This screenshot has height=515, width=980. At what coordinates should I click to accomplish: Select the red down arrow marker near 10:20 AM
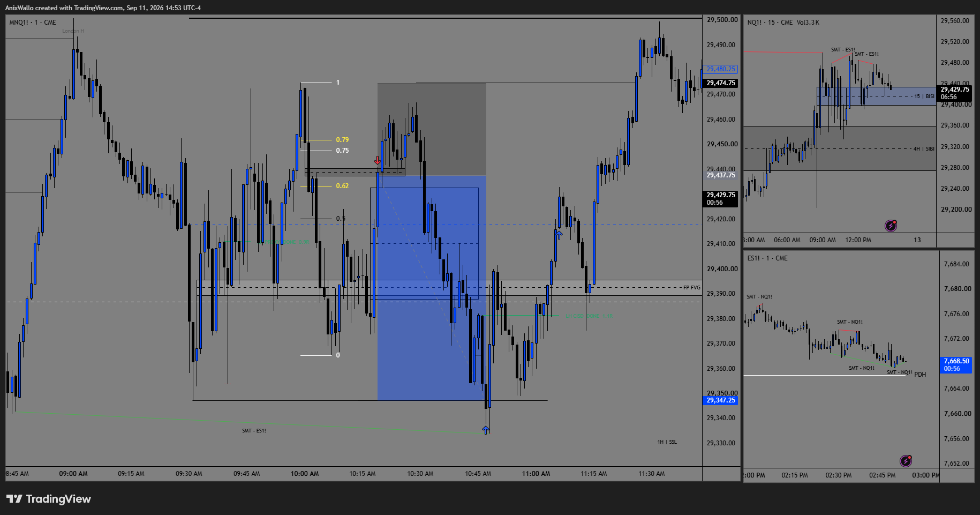pos(378,160)
